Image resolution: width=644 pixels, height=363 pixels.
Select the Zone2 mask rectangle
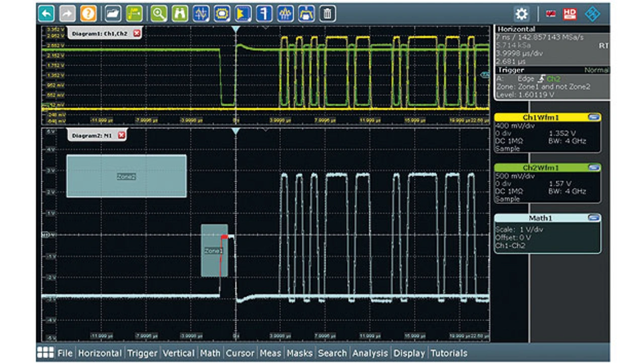click(x=126, y=176)
